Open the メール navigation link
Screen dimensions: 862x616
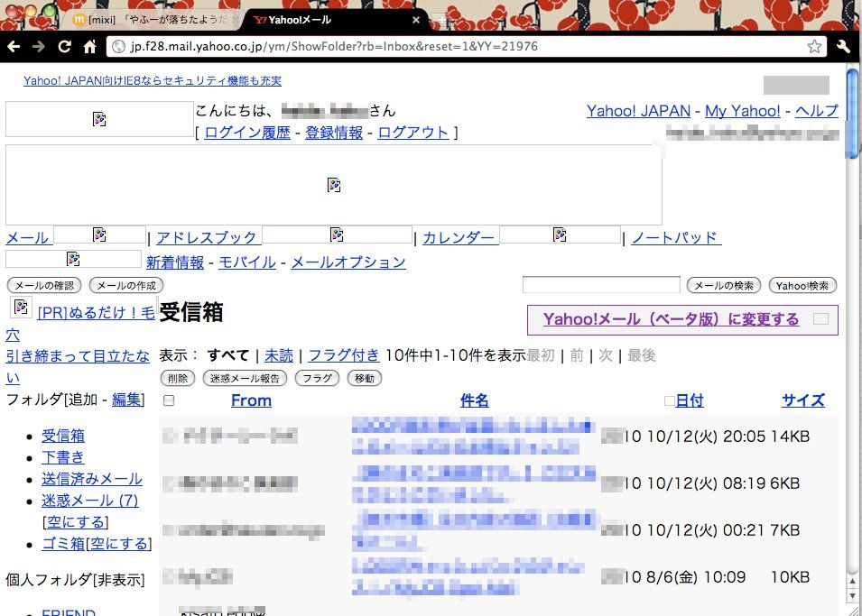pos(27,238)
